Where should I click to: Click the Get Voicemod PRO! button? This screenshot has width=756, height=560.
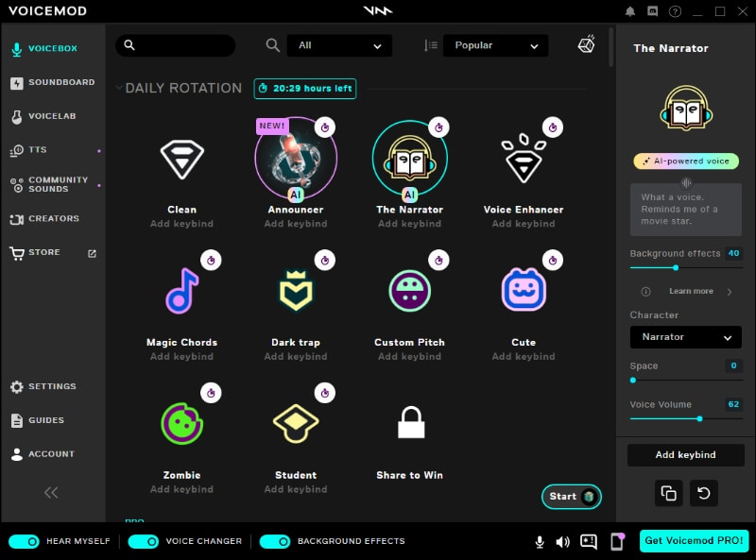(x=694, y=541)
